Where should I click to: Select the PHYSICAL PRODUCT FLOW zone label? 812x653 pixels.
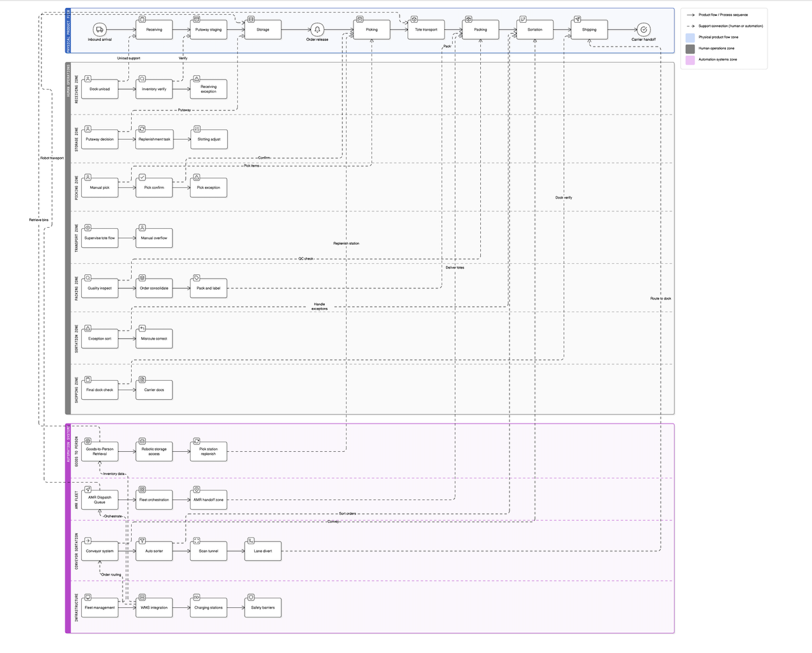tap(69, 30)
